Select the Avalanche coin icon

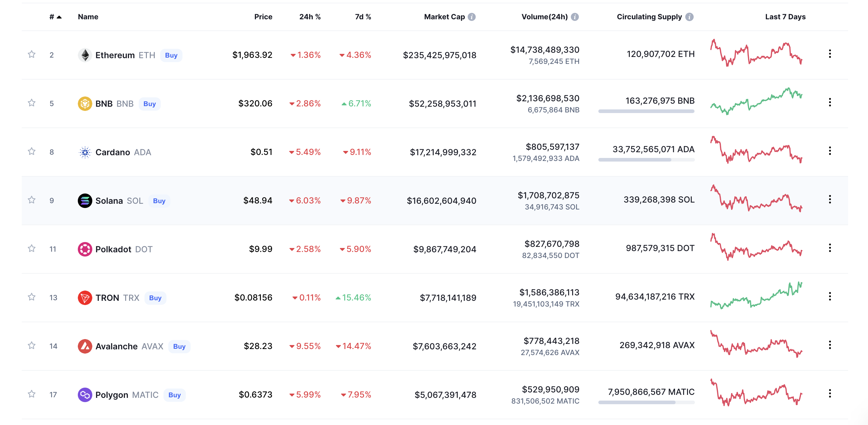tap(85, 346)
